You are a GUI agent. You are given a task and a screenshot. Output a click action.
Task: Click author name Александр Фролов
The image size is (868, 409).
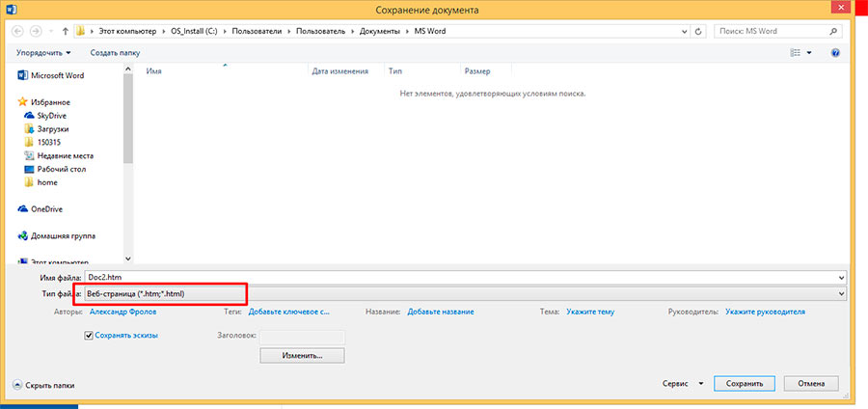click(122, 313)
